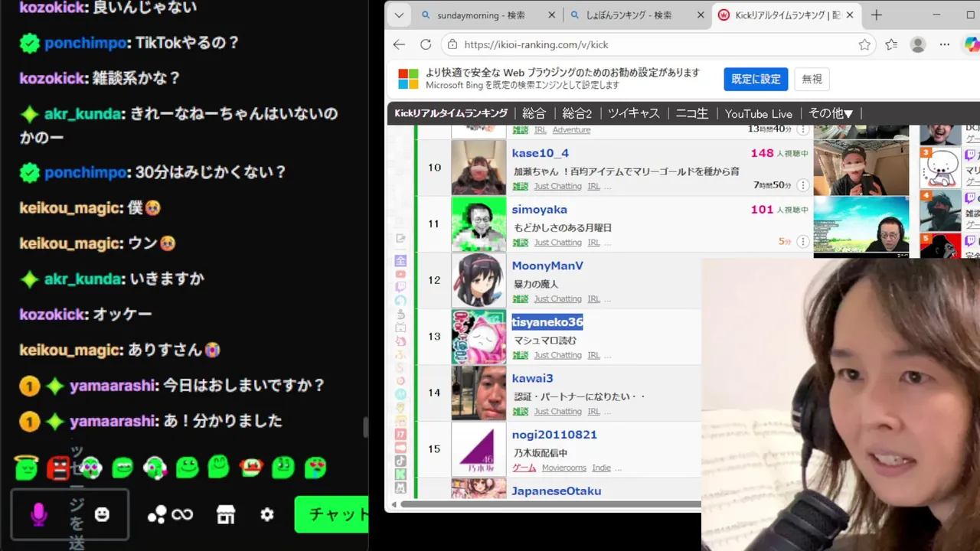Click the 全 icon in sidebar
This screenshot has height=551, width=980.
click(400, 261)
